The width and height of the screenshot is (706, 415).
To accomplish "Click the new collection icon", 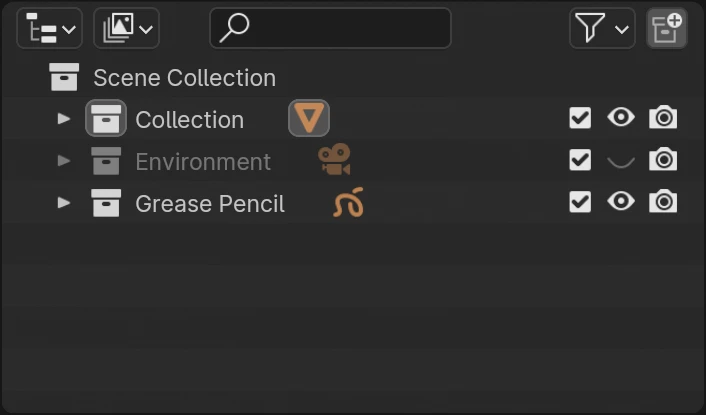I will coord(666,29).
